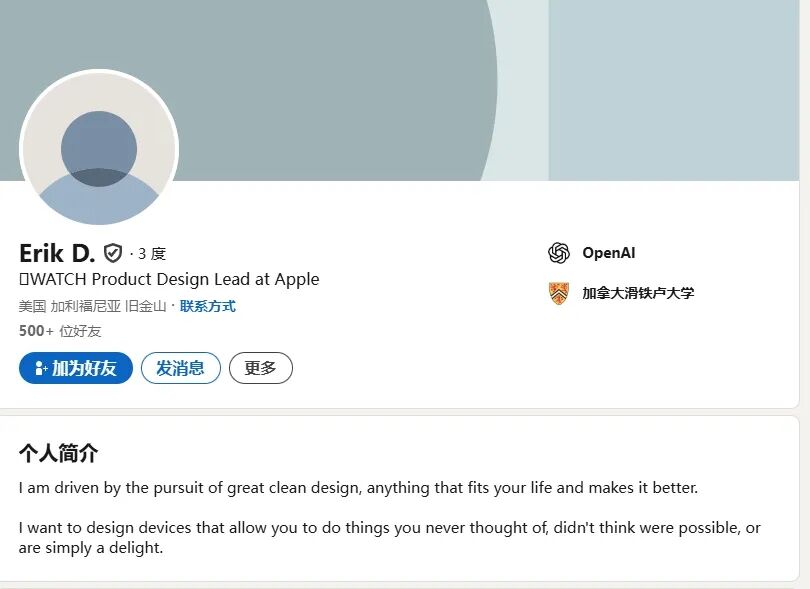The width and height of the screenshot is (810, 589).
Task: Click the University of Waterloo crest icon
Action: [x=559, y=293]
